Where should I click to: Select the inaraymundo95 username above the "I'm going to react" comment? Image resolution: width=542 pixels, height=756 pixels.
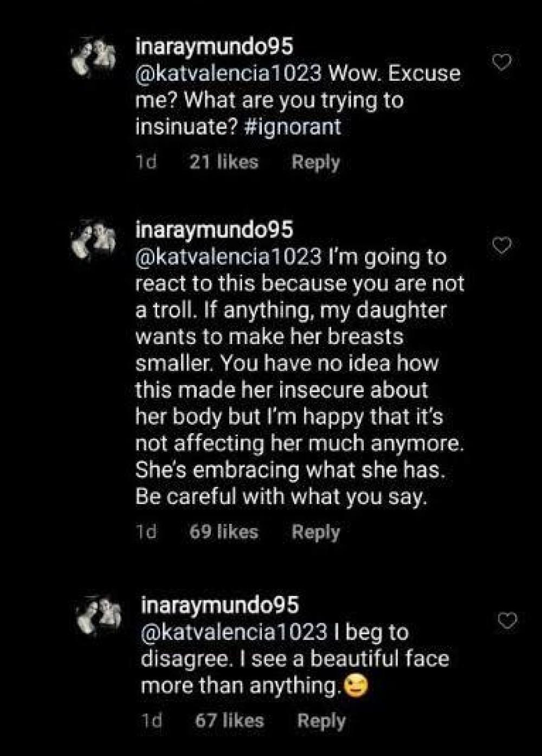pyautogui.click(x=214, y=229)
